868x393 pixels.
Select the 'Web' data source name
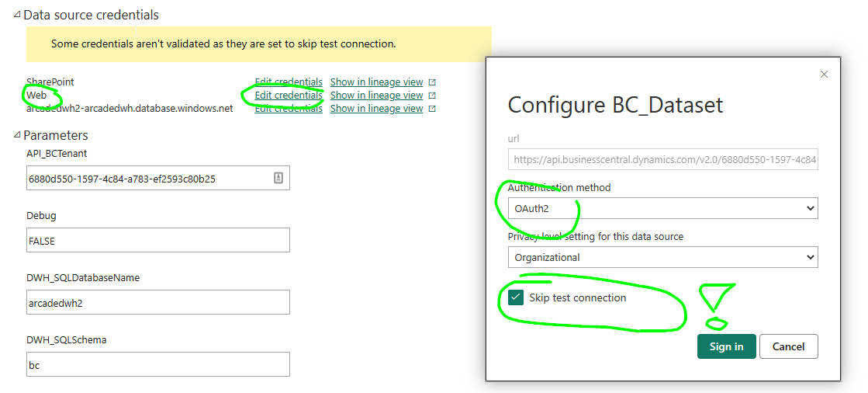[x=36, y=96]
